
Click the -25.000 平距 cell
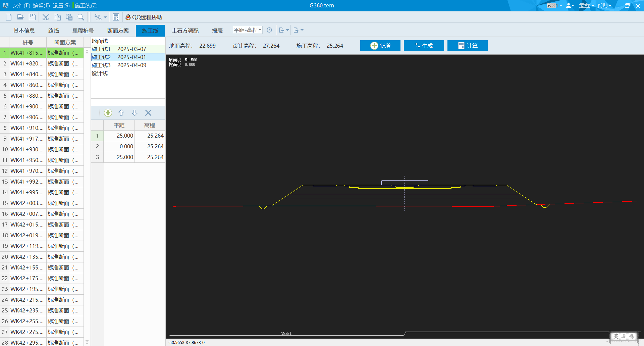pos(119,136)
